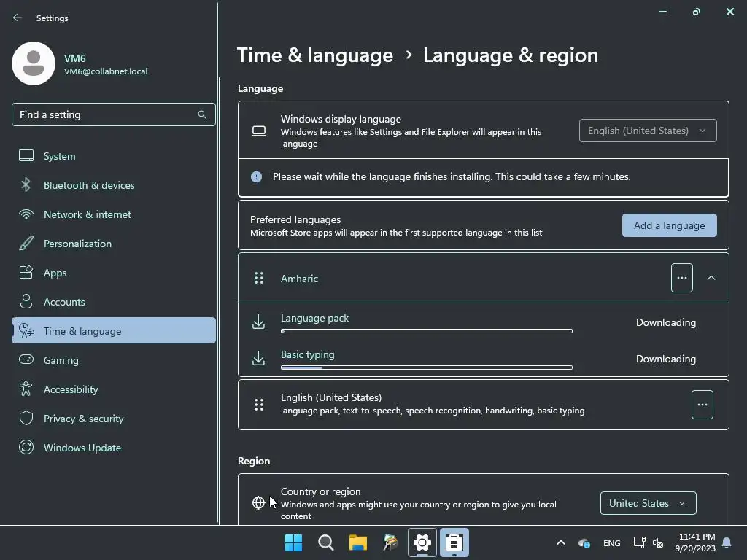Click the VM6 account name
Screen dimensions: 747x560
75,58
